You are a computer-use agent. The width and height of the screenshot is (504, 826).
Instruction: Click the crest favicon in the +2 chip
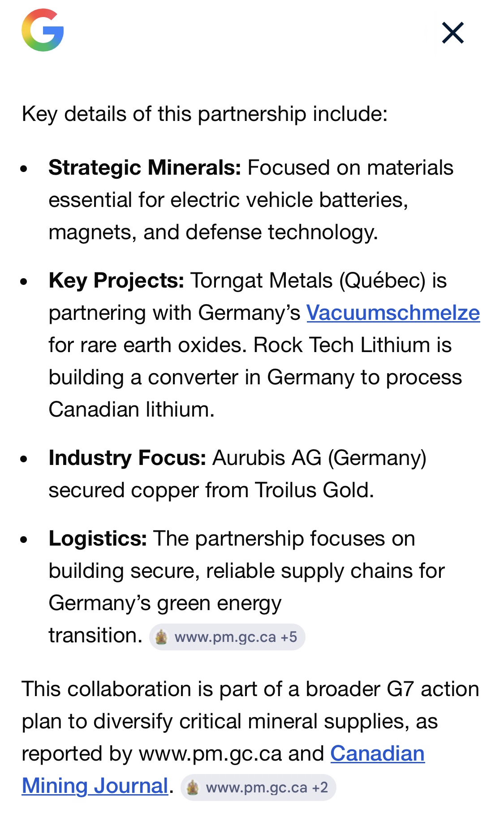pyautogui.click(x=193, y=787)
